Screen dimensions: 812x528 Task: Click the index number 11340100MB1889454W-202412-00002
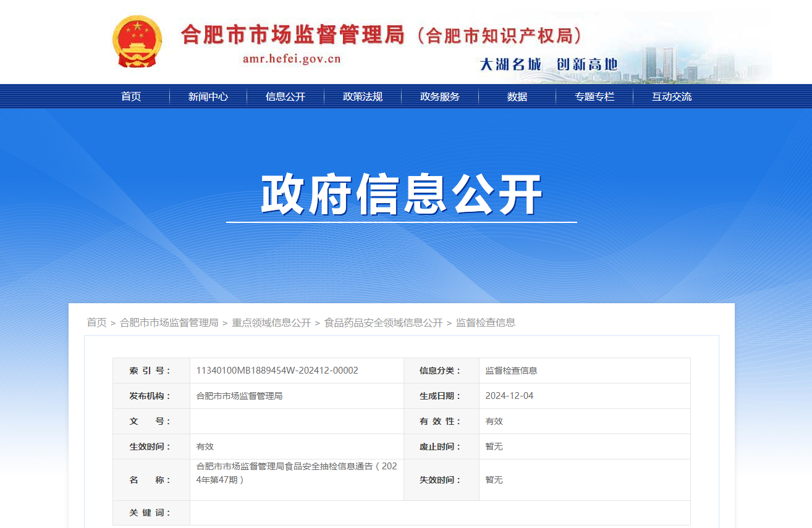coord(277,371)
